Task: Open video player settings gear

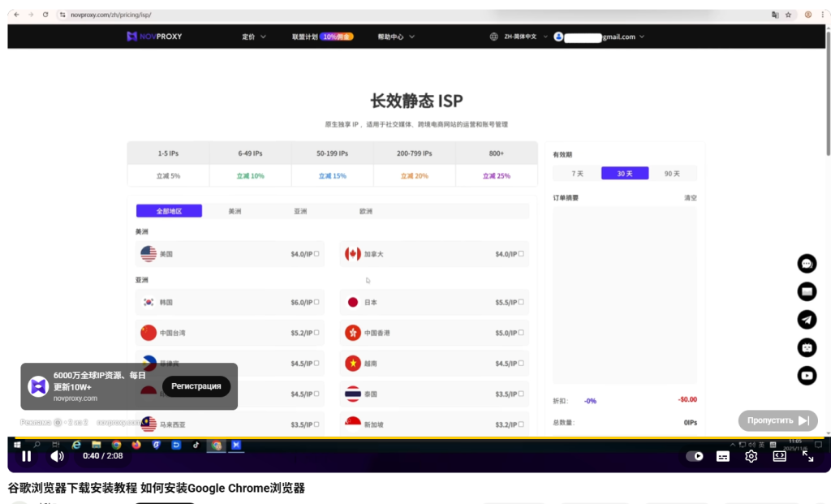Action: click(751, 456)
